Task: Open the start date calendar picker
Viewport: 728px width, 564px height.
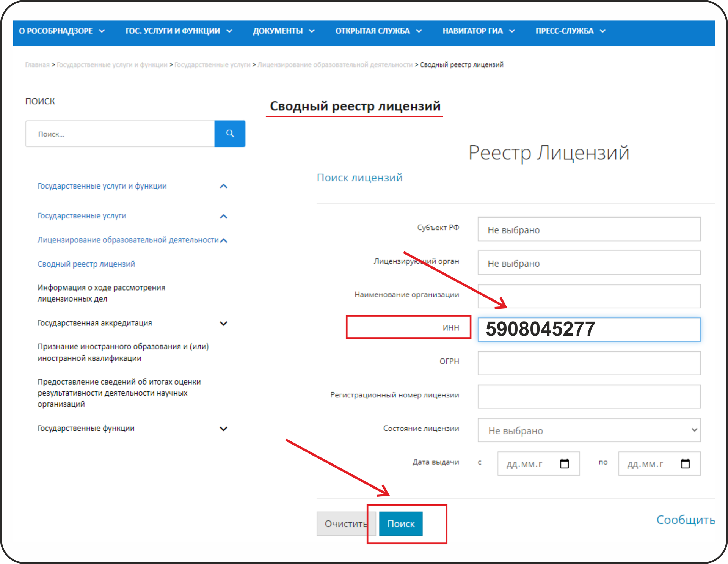Action: pos(564,463)
